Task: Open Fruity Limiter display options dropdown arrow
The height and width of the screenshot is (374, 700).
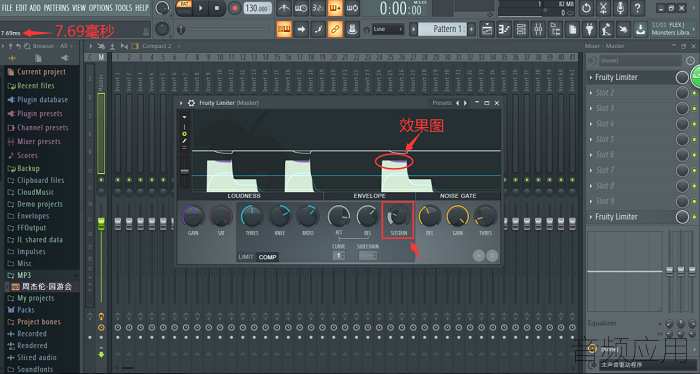Action: coord(184,117)
